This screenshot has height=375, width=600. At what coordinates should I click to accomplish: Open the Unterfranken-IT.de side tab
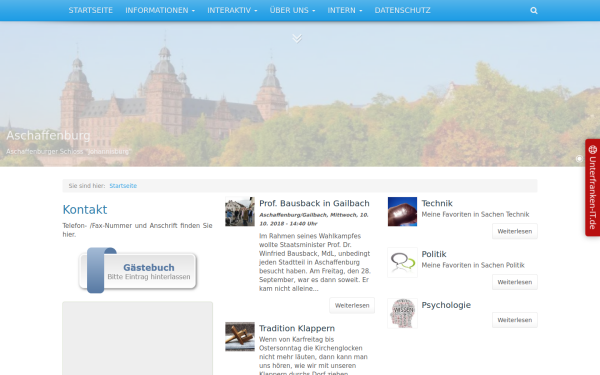click(x=592, y=188)
